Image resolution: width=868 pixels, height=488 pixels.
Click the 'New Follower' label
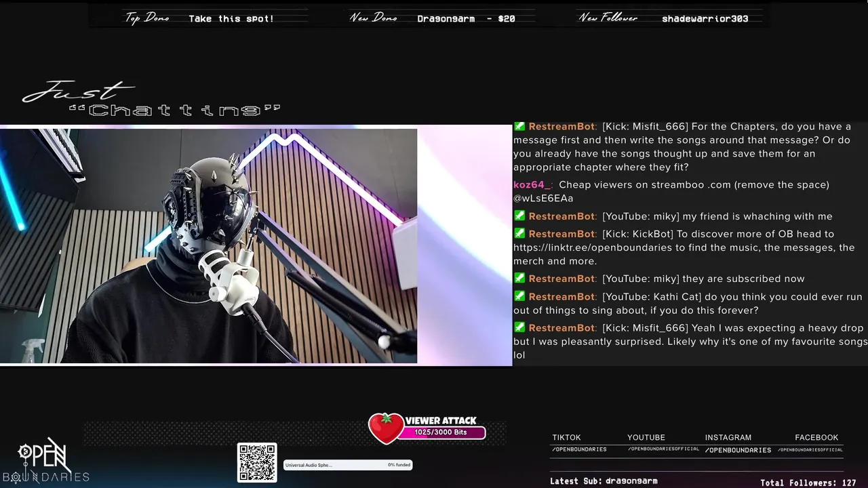pos(608,18)
